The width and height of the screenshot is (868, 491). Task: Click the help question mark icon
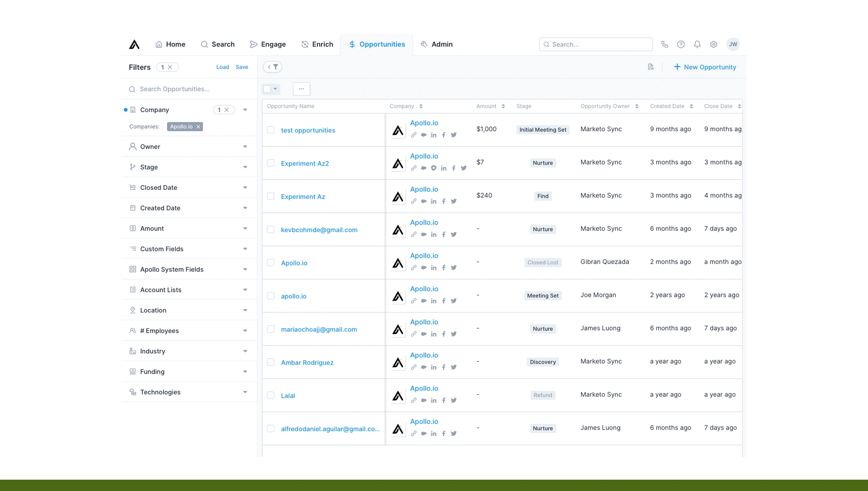click(x=681, y=44)
